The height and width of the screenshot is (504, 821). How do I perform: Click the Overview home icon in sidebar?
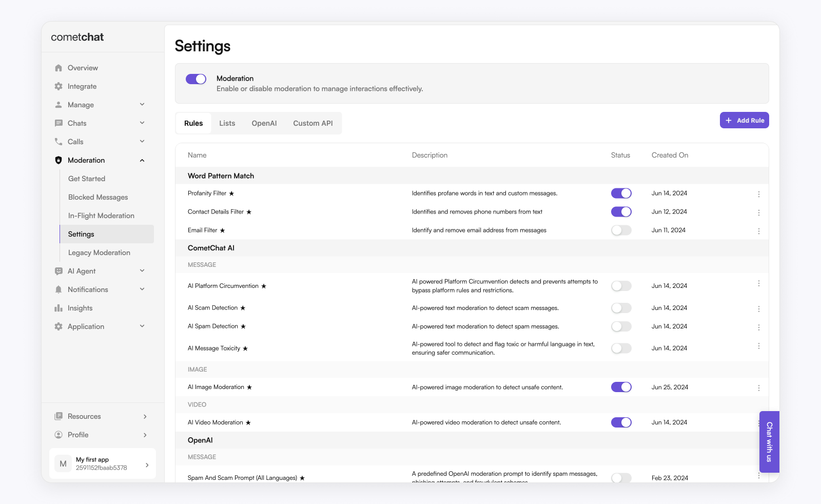pyautogui.click(x=58, y=68)
